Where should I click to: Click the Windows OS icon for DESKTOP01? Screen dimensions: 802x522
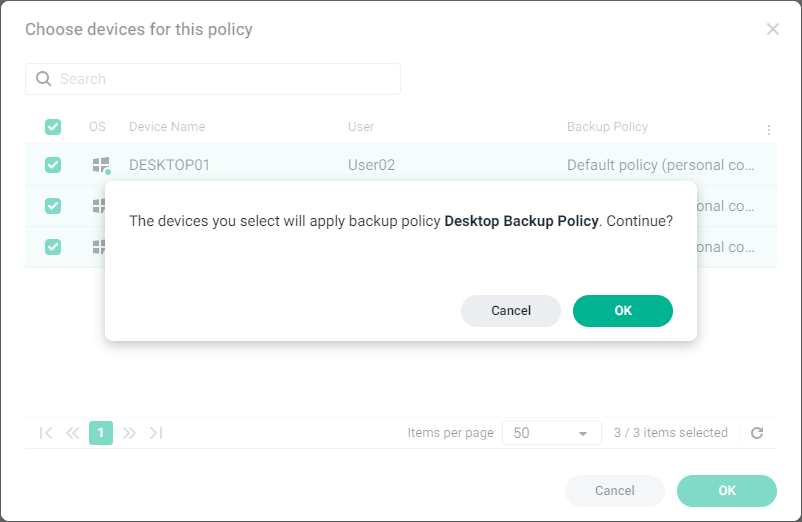[x=99, y=165]
